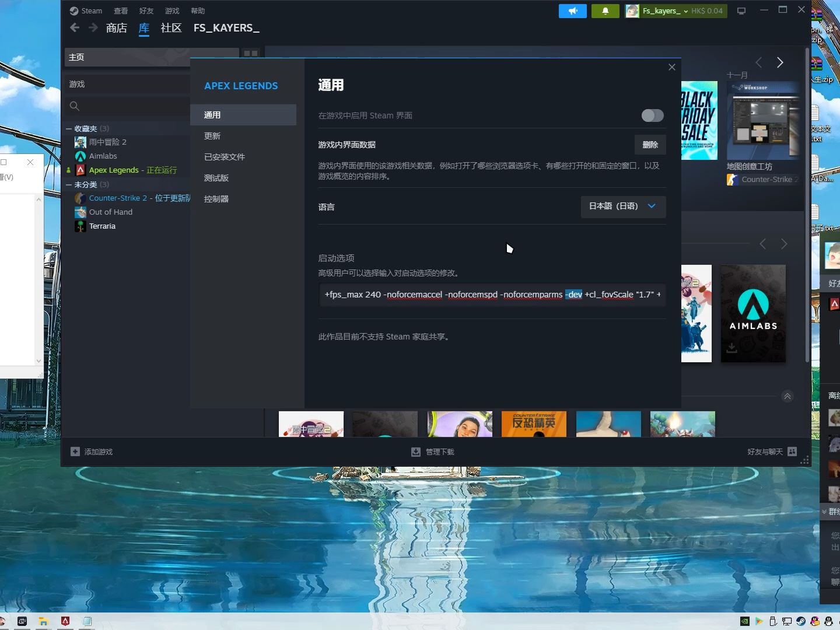The height and width of the screenshot is (630, 840).
Task: Click the AIMLABS game cover thumbnail
Action: click(x=753, y=313)
